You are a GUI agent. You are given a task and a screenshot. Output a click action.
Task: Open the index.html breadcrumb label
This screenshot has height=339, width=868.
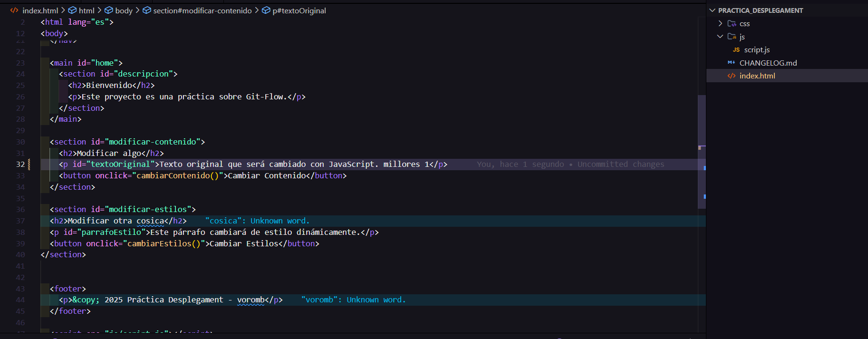(x=40, y=10)
